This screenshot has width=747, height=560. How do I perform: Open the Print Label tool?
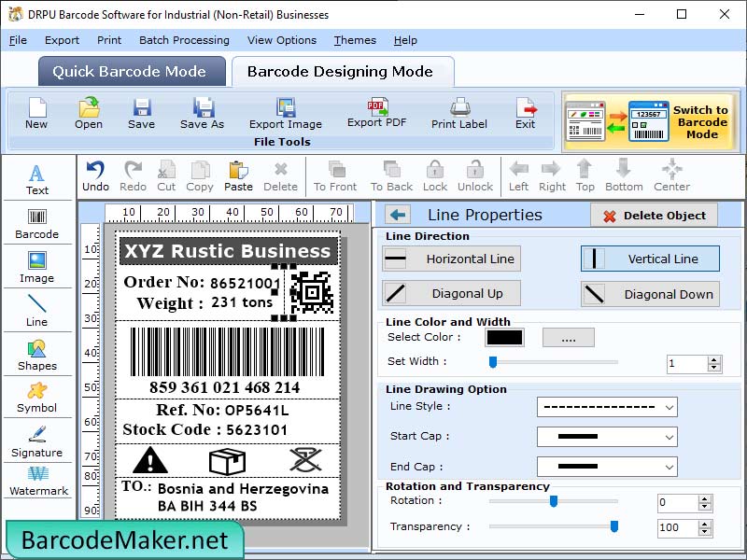[458, 112]
